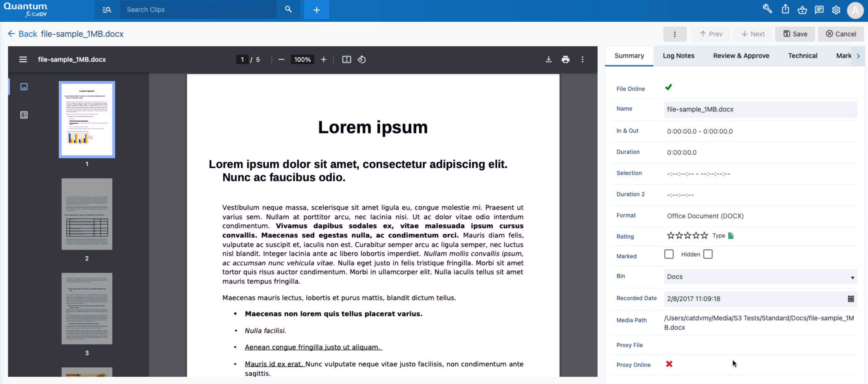Open user avatar A menu
The height and width of the screenshot is (384, 868).
coord(855,10)
